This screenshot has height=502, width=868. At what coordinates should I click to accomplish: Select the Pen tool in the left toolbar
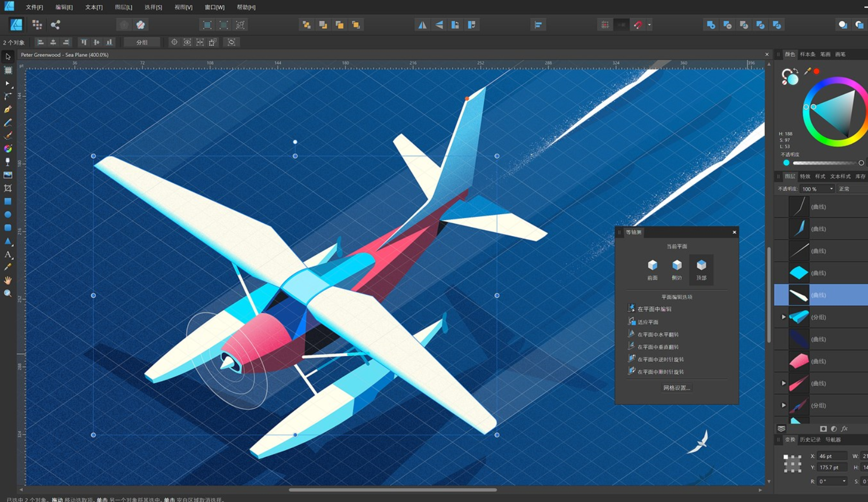point(8,110)
